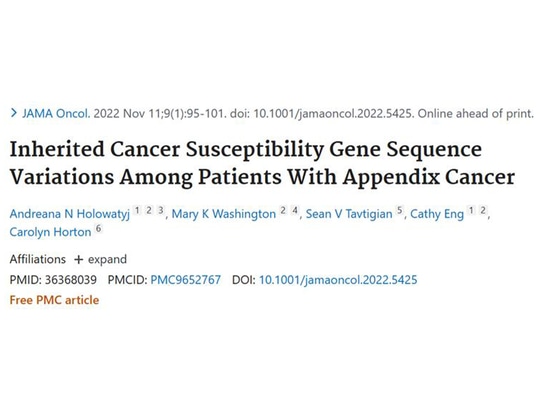This screenshot has height=412, width=550.
Task: Open author Carolyn Horton link
Action: pos(51,232)
